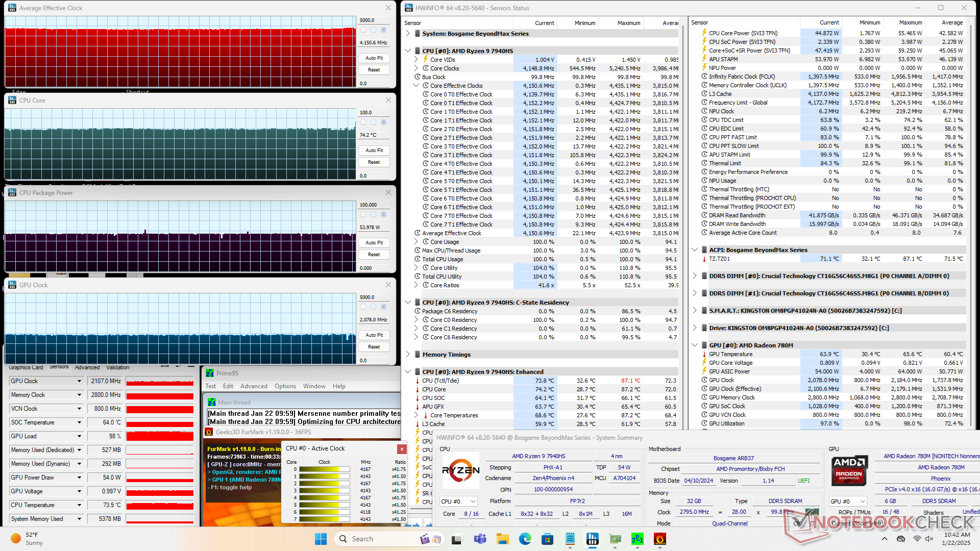Screen dimensions: 980x551
Task: Click the TZ.TZ01 thermometer icon
Action: tap(704, 259)
